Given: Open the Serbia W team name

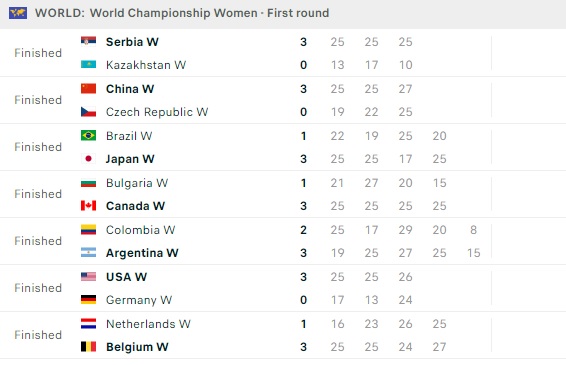Looking at the screenshot, I should click(132, 42).
